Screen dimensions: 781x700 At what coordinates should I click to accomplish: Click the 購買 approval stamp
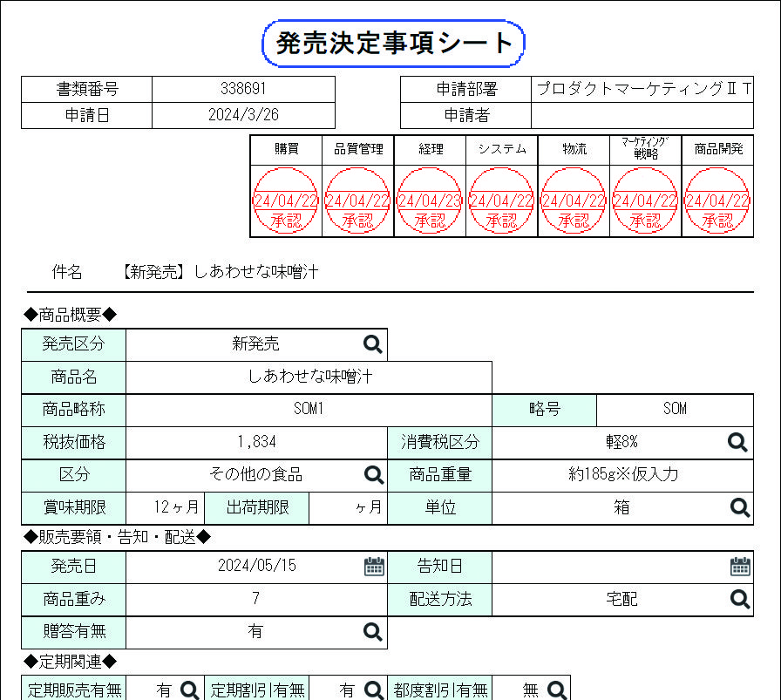tap(286, 200)
